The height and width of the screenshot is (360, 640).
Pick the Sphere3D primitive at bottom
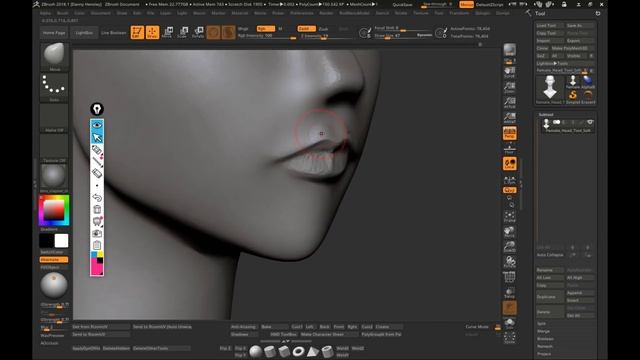pyautogui.click(x=256, y=351)
